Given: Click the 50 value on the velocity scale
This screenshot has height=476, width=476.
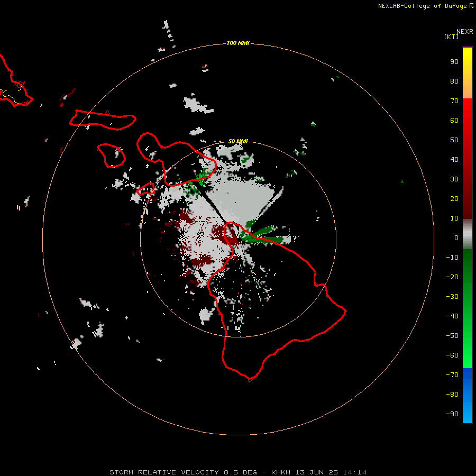Looking at the screenshot, I should 454,140.
